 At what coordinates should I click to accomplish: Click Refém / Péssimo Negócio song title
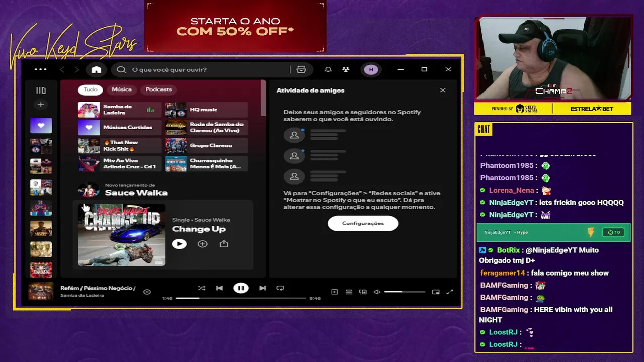98,288
